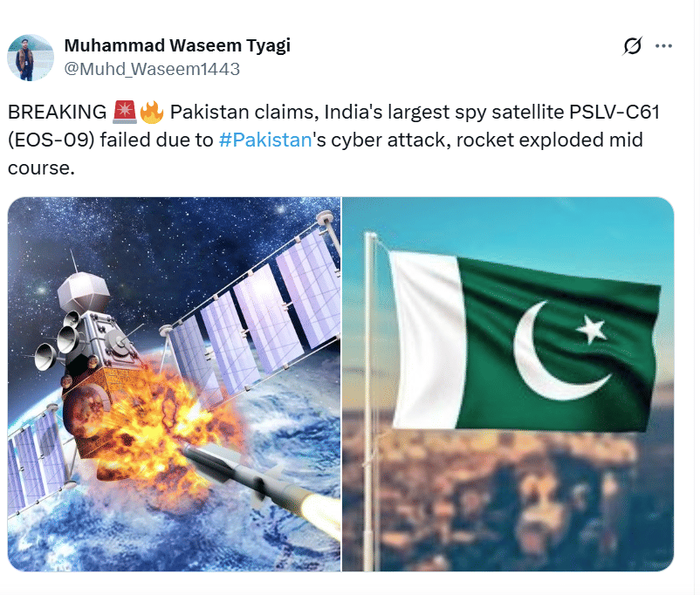Image resolution: width=700 pixels, height=595 pixels.
Task: Open the three-dot more options menu
Action: point(663,46)
